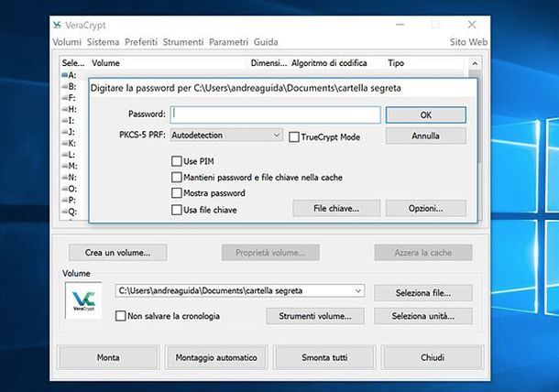This screenshot has width=559, height=392.
Task: Click Seleziona file... button
Action: [423, 293]
